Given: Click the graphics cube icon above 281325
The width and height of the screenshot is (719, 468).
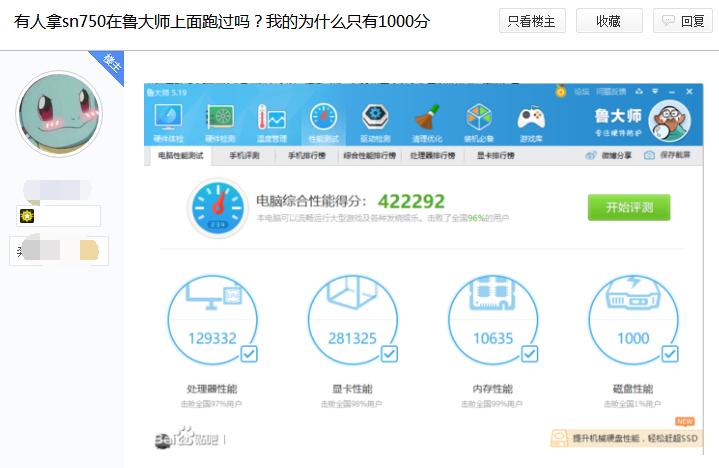Looking at the screenshot, I should tap(352, 292).
